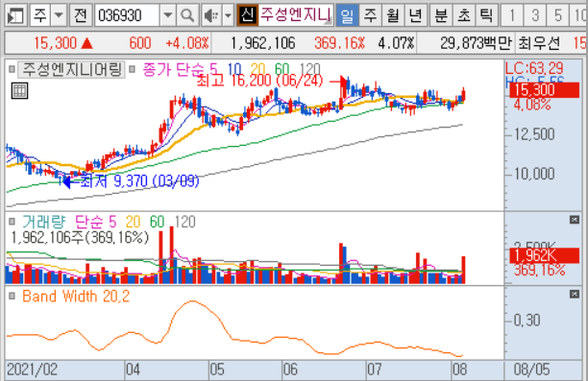The width and height of the screenshot is (588, 381).
Task: Click the 2021/02 date on time axis
Action: coord(33,369)
